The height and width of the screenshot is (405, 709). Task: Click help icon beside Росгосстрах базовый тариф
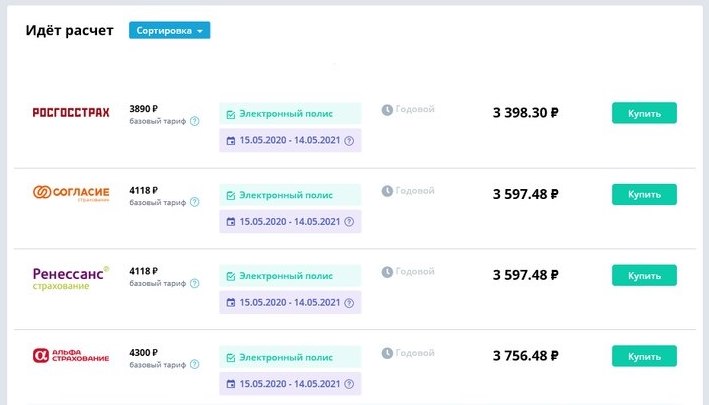[x=194, y=121]
